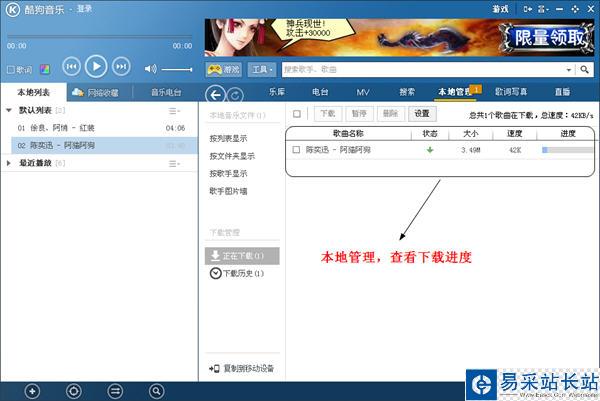Switch to the 本地列表 tab
Image resolution: width=600 pixels, height=401 pixels.
(x=34, y=92)
